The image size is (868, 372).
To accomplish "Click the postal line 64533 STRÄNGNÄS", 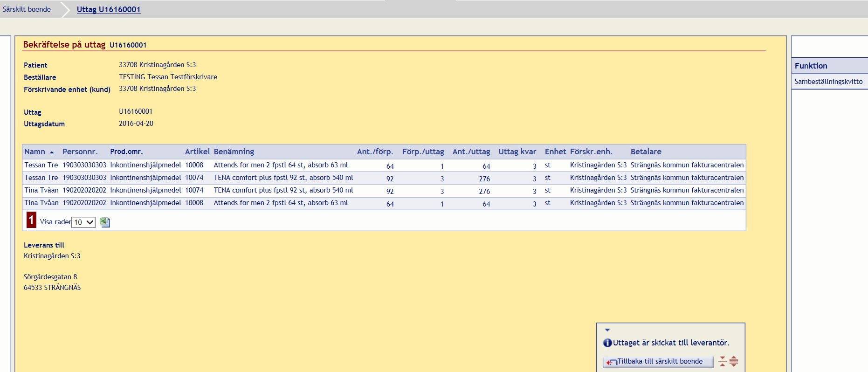I will tap(52, 288).
